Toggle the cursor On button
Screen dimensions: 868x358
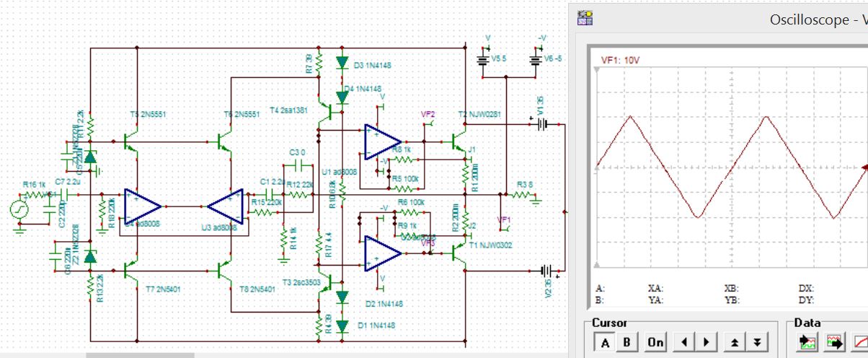pyautogui.click(x=655, y=341)
